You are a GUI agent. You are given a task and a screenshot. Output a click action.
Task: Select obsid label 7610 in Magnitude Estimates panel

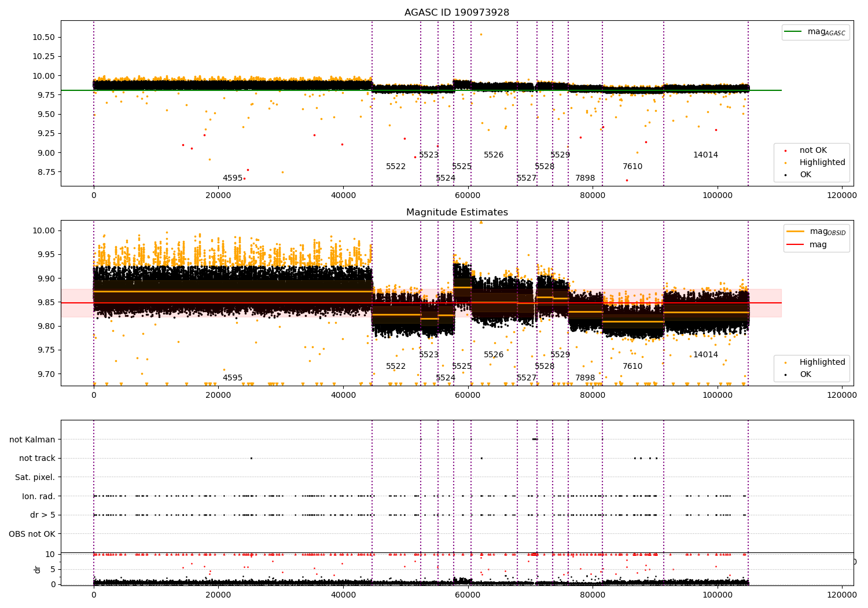coord(632,366)
